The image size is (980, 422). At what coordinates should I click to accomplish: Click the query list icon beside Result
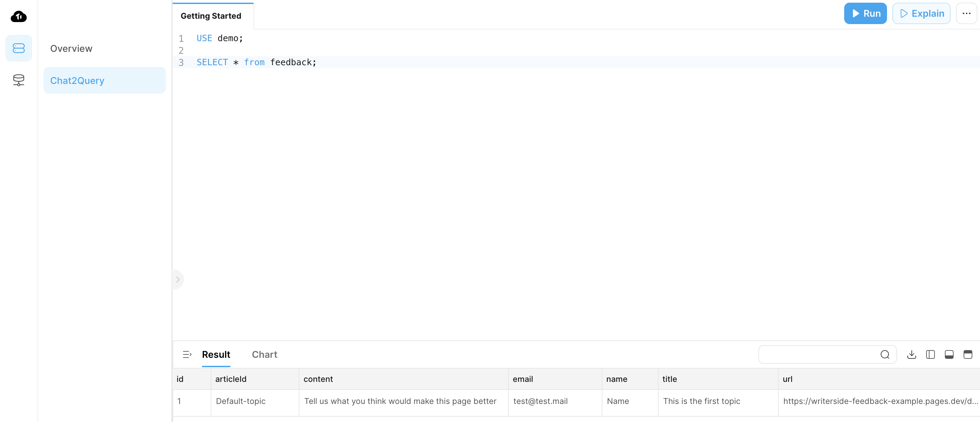coord(187,354)
